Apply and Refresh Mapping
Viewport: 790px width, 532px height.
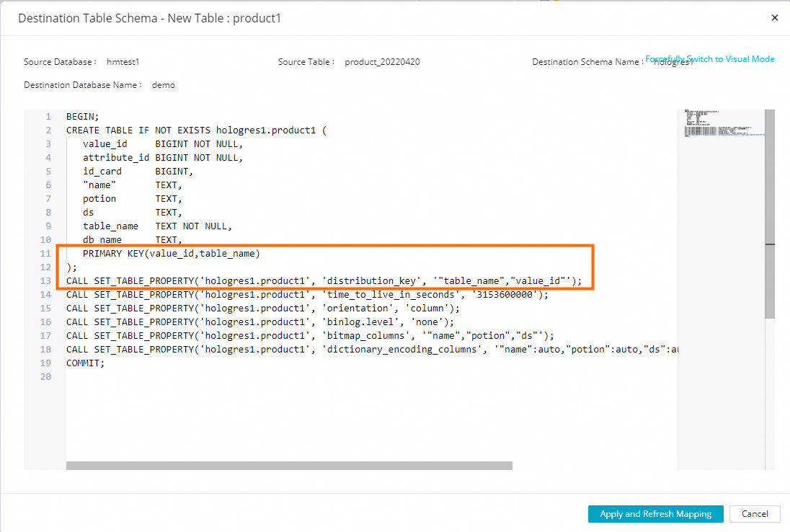pos(655,514)
